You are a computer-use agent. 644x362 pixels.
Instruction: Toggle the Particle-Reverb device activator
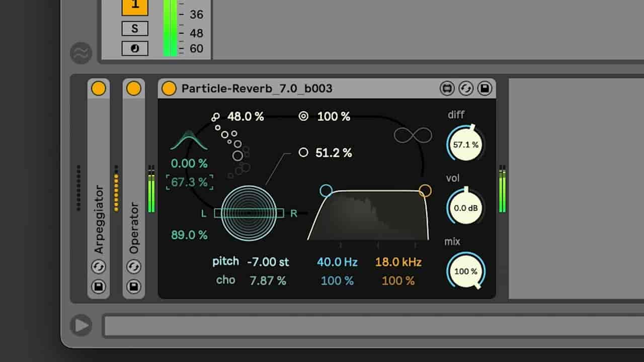pos(169,88)
